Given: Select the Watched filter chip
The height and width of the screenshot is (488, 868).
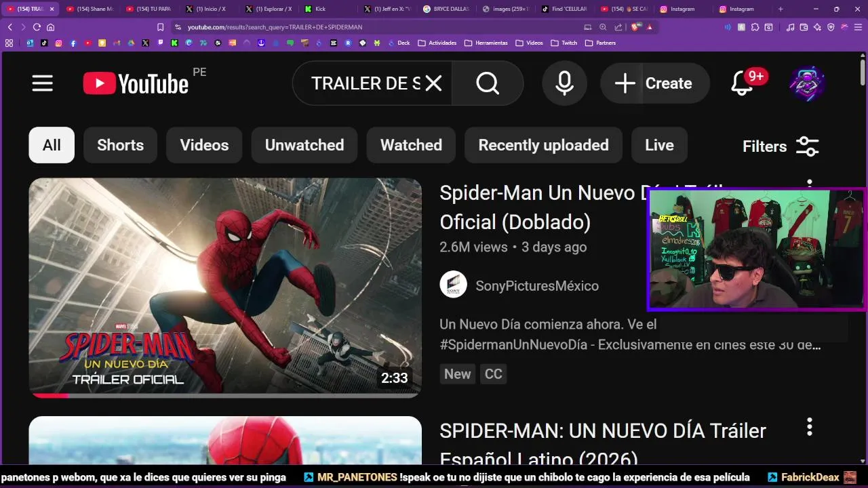Looking at the screenshot, I should [411, 145].
